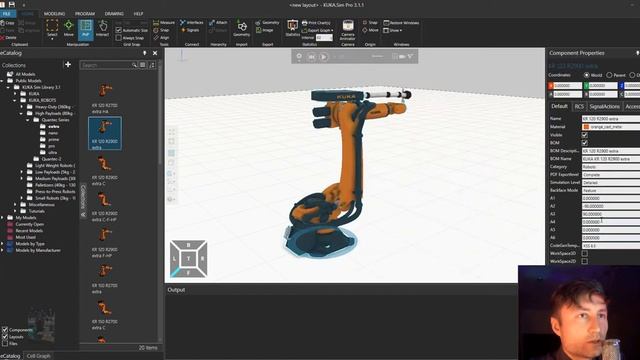Open simulation settings gear
Image resolution: width=640 pixels, height=360 pixels.
pos(299,57)
